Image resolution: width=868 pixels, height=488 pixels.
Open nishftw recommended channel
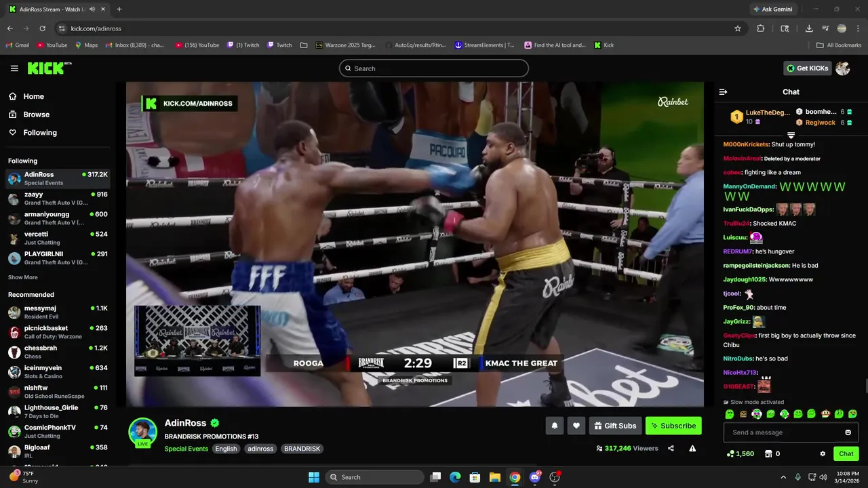click(x=58, y=392)
